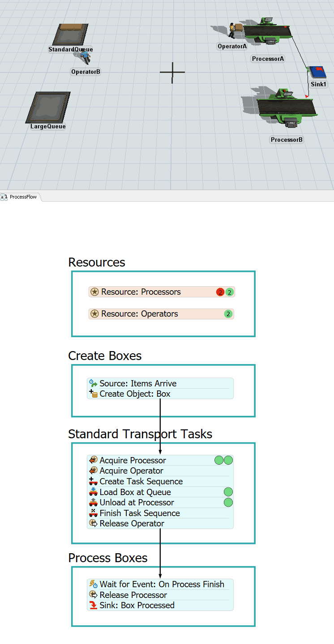Viewport: 334px width, 644px height.
Task: Select the LargeQueue object
Action: click(x=48, y=107)
